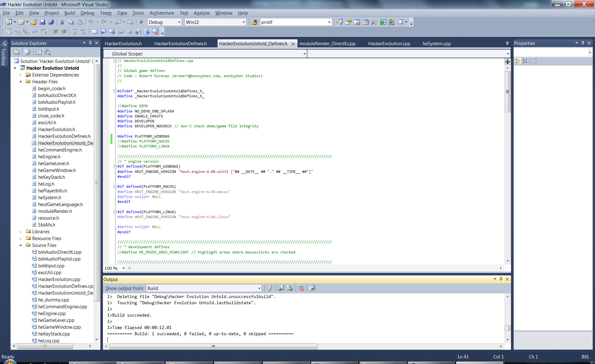Clear all text in the Output window
Screen dimensions: 595x364
click(301, 288)
